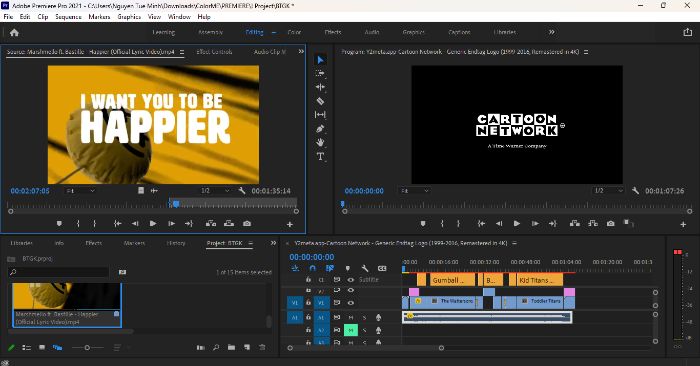Go to In point in Program monitor
This screenshot has width=700, height=366.
pos(481,224)
